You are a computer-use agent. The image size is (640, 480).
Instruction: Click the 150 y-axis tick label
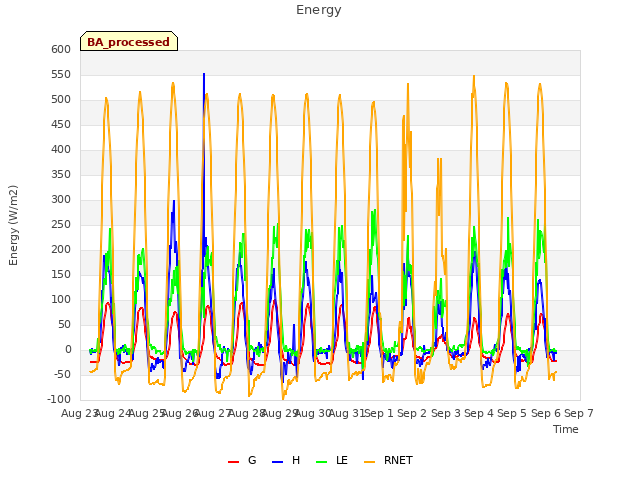coord(61,275)
